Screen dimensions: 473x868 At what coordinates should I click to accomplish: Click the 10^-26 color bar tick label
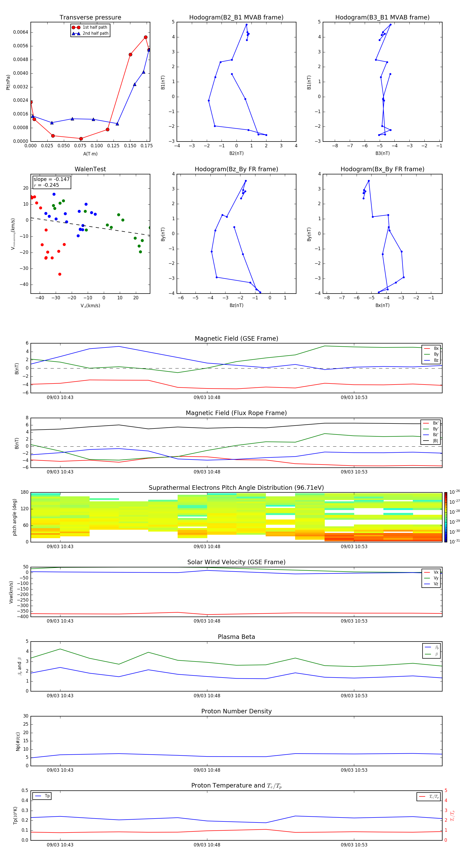(455, 492)
